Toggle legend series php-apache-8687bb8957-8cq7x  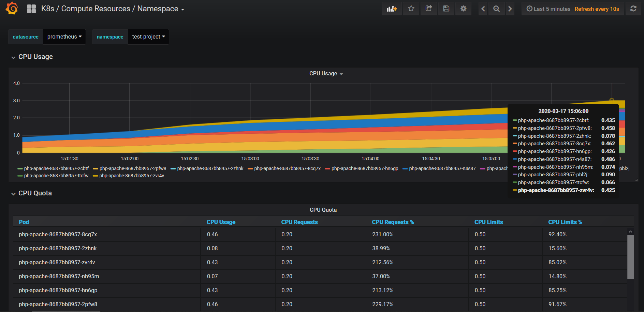(x=287, y=168)
